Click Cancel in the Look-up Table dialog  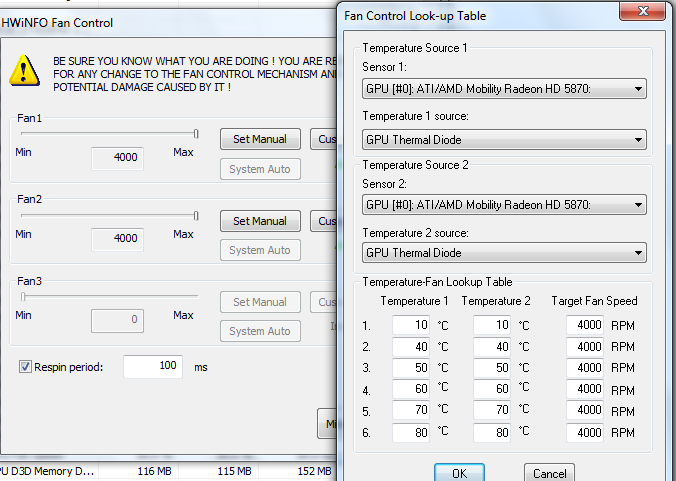549,473
